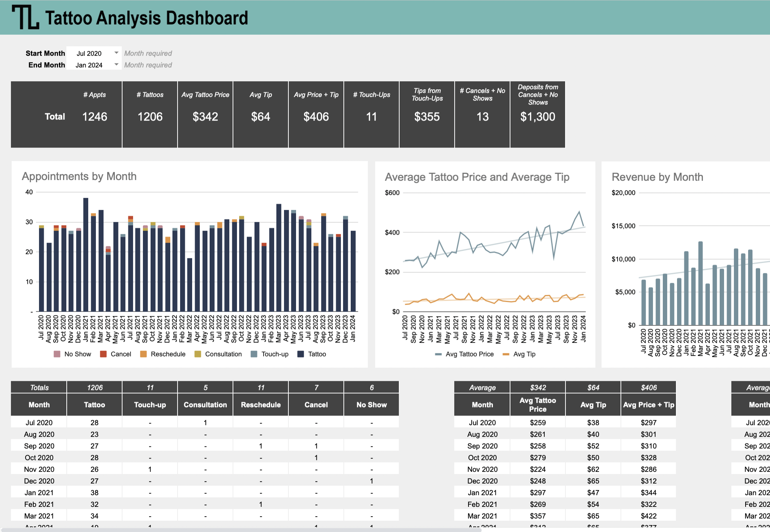Click the TL logo icon in header

(25, 17)
